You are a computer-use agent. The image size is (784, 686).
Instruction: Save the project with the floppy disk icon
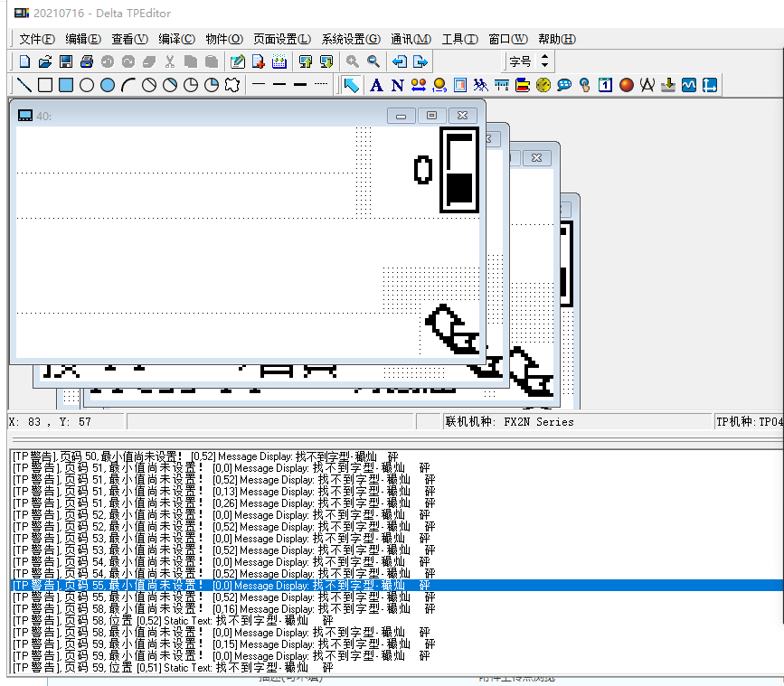coord(66,61)
